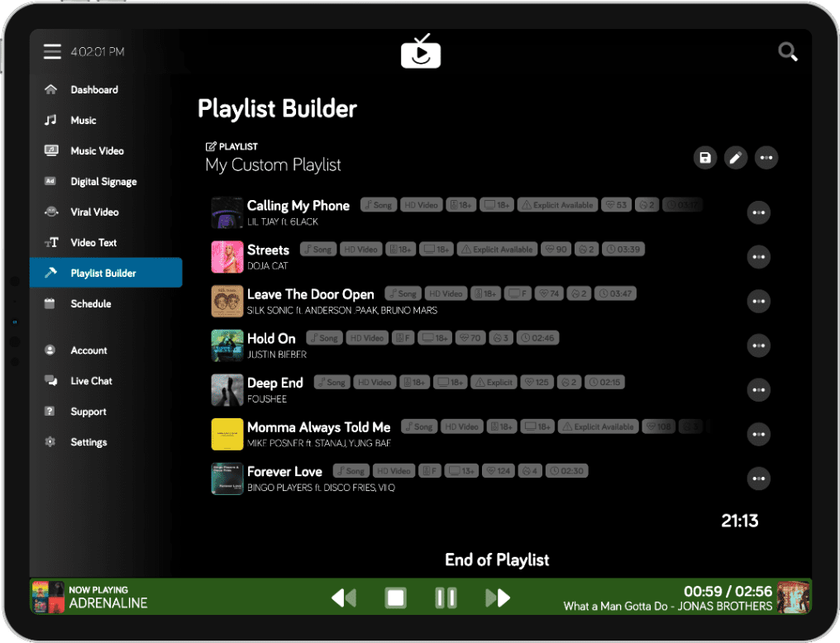Image resolution: width=840 pixels, height=643 pixels.
Task: Open options for Deep End
Action: [x=759, y=390]
